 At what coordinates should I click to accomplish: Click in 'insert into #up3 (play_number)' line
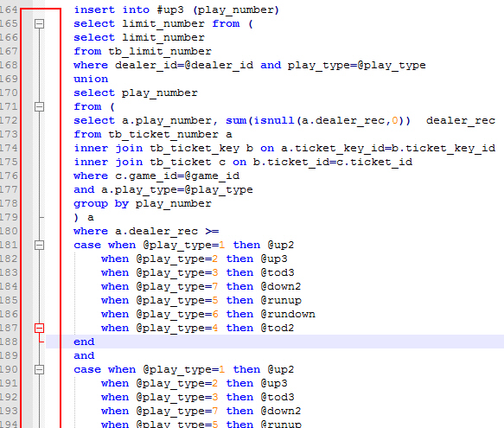click(176, 10)
